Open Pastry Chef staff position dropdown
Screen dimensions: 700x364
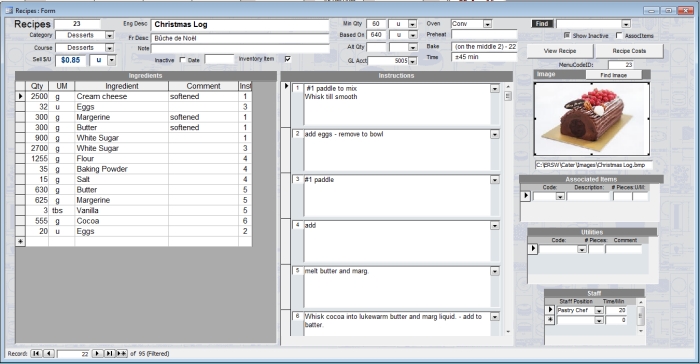point(599,310)
